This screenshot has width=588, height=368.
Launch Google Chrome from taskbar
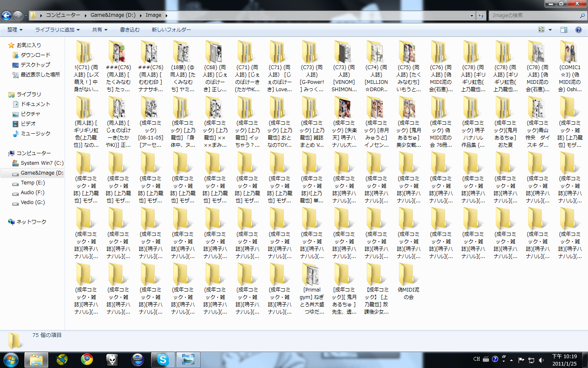click(87, 359)
